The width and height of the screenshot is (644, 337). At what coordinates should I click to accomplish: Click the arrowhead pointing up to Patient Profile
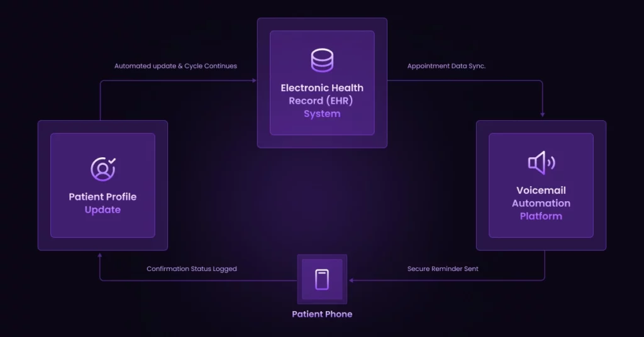(x=100, y=255)
